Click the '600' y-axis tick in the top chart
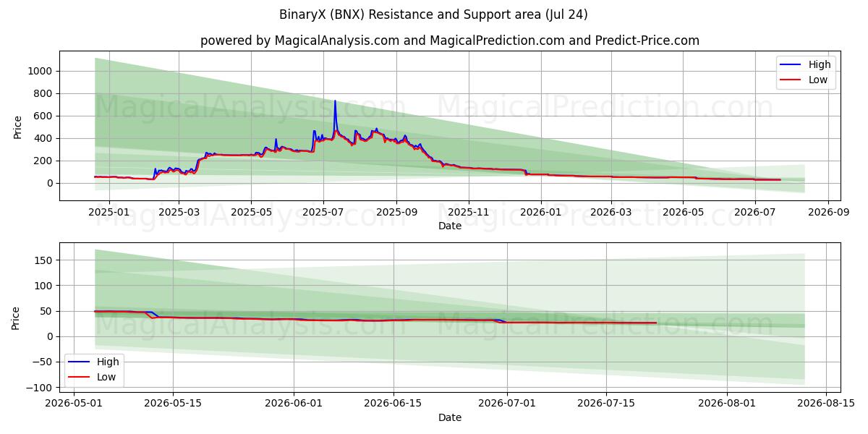 coord(44,116)
